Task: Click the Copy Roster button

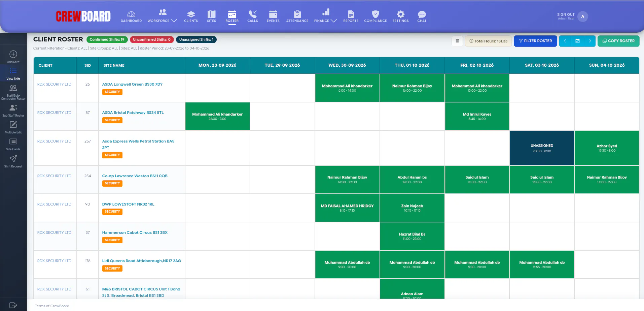Action: tap(618, 41)
